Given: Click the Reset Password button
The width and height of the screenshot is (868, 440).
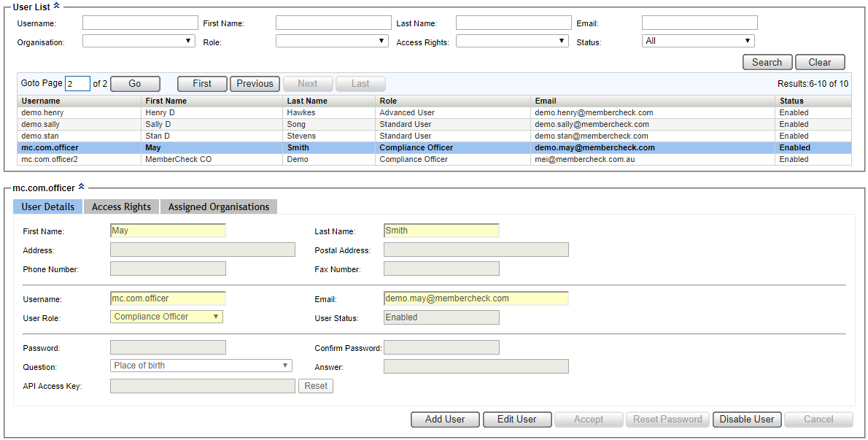Looking at the screenshot, I should [x=667, y=420].
